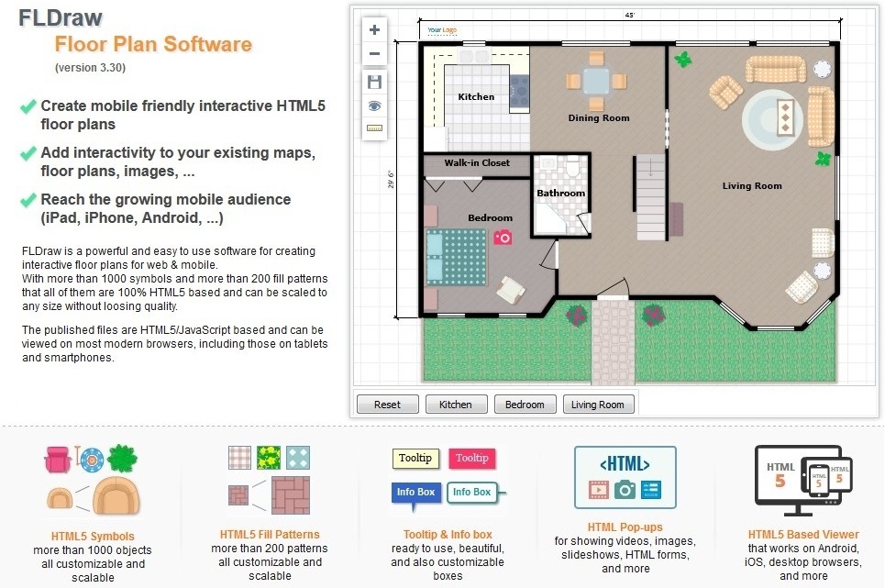Click the pink camera icon in Bedroom
This screenshot has height=588, width=885.
(x=503, y=237)
